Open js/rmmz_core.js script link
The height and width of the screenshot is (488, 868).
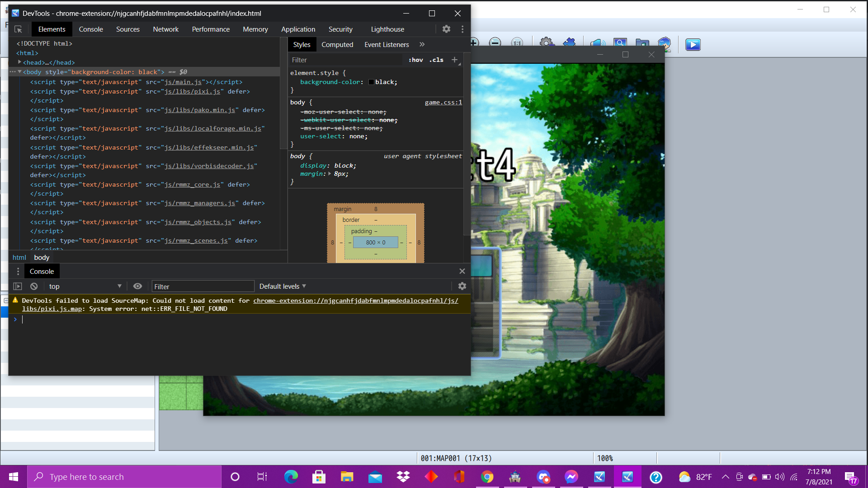pyautogui.click(x=192, y=184)
